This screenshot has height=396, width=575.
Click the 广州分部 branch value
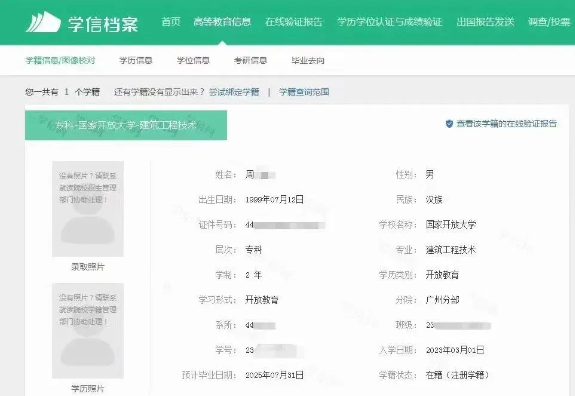442,300
